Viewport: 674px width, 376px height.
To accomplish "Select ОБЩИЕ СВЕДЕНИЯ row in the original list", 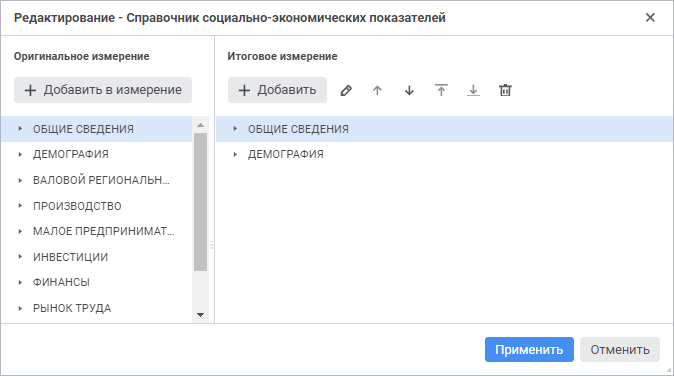I will point(96,129).
